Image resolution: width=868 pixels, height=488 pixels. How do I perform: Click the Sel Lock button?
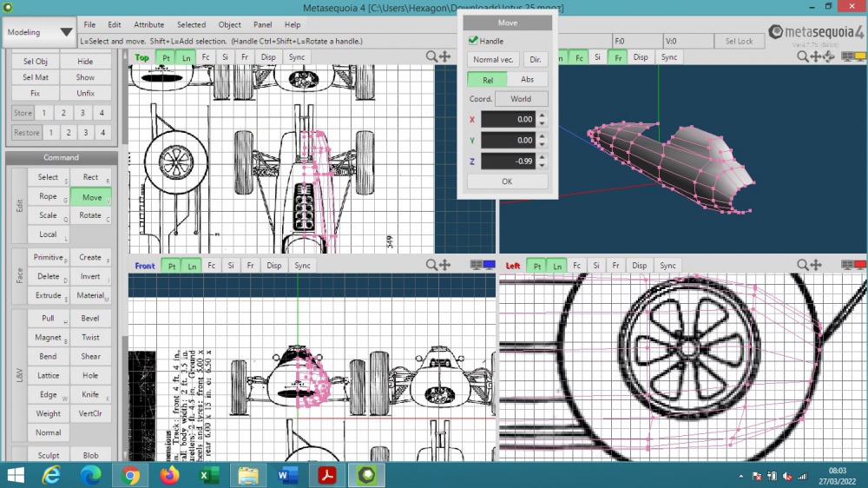coord(739,41)
